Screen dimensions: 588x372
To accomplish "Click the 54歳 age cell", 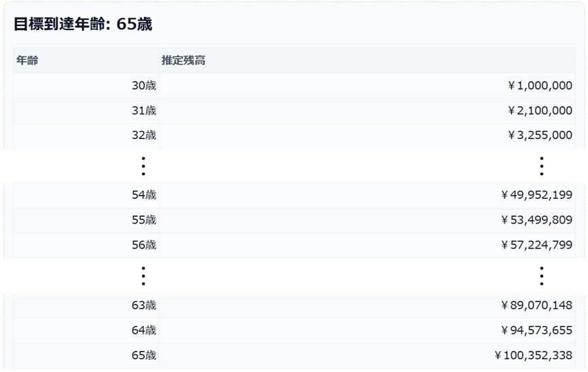I will click(x=144, y=196).
